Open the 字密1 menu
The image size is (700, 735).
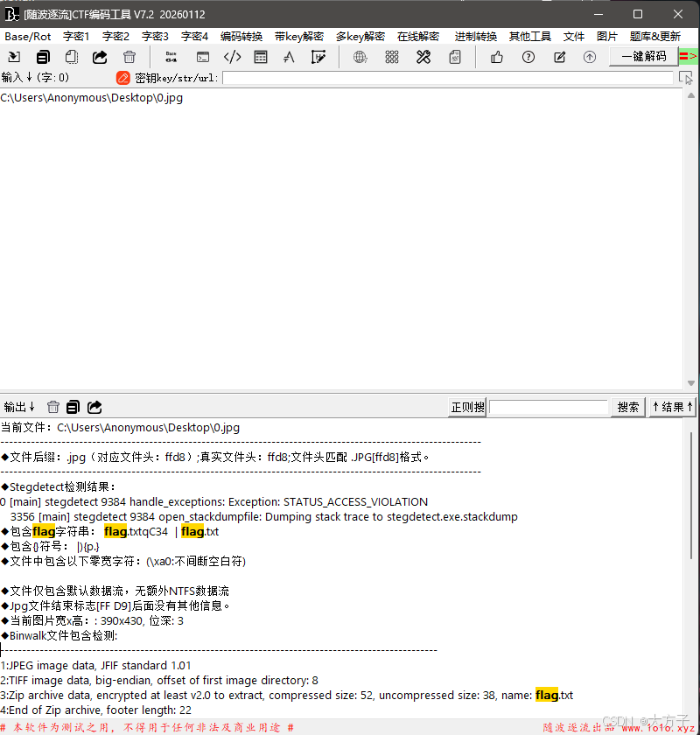click(76, 37)
